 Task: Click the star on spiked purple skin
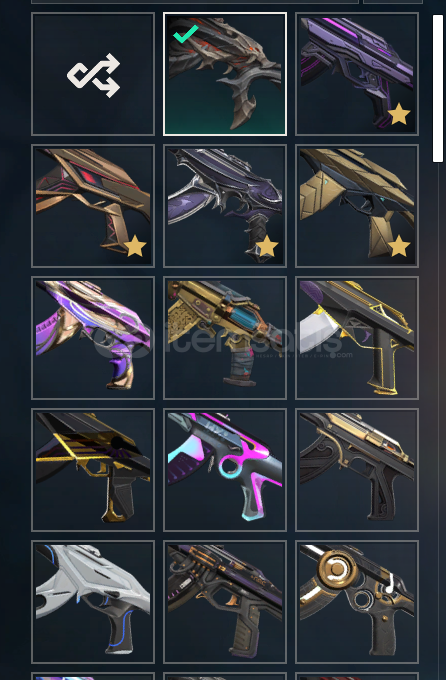[x=267, y=246]
